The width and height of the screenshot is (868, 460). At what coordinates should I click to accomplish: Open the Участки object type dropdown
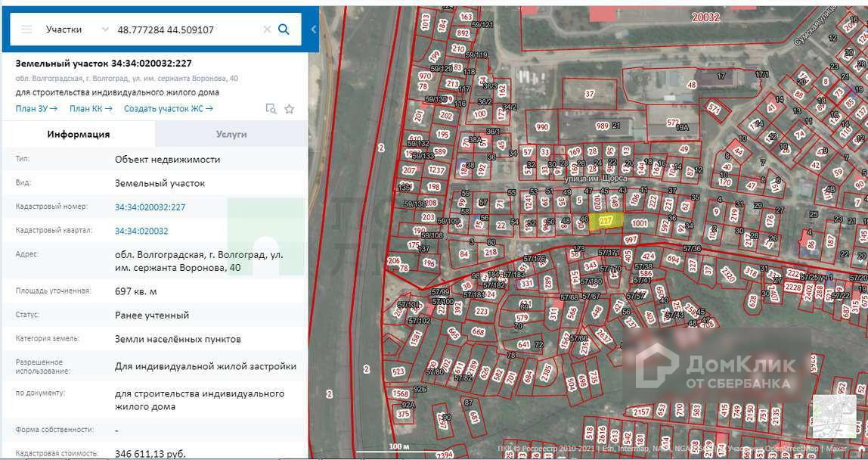tap(77, 30)
